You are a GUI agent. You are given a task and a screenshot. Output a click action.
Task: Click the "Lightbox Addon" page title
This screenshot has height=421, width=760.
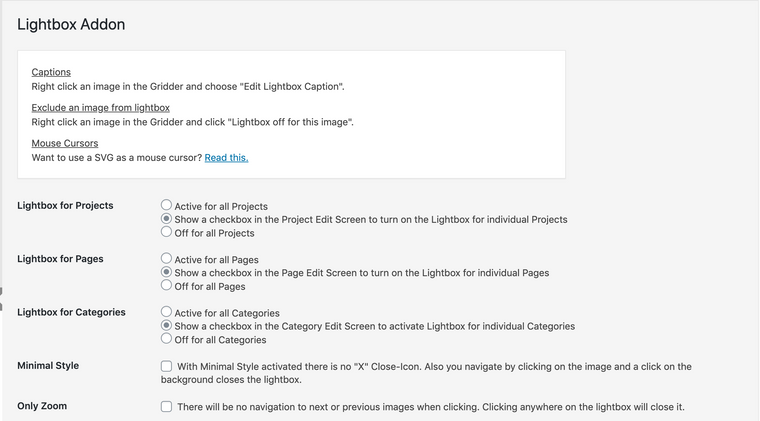[x=71, y=25]
